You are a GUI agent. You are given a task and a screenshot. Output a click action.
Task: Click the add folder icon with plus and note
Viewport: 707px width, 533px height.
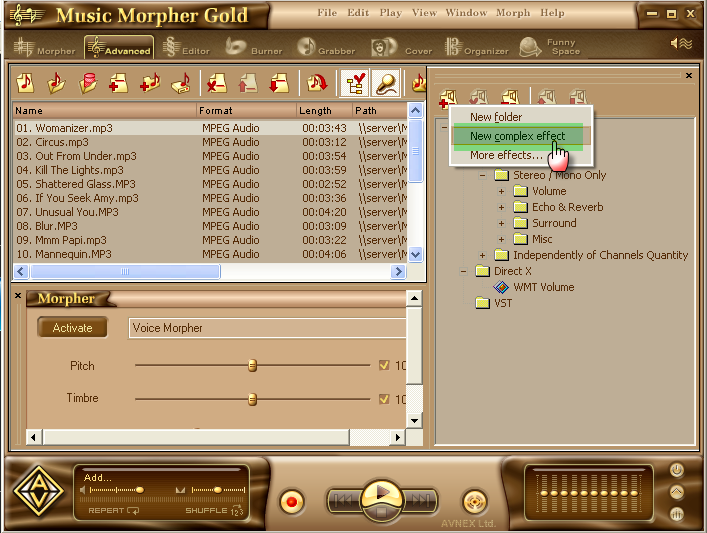150,83
